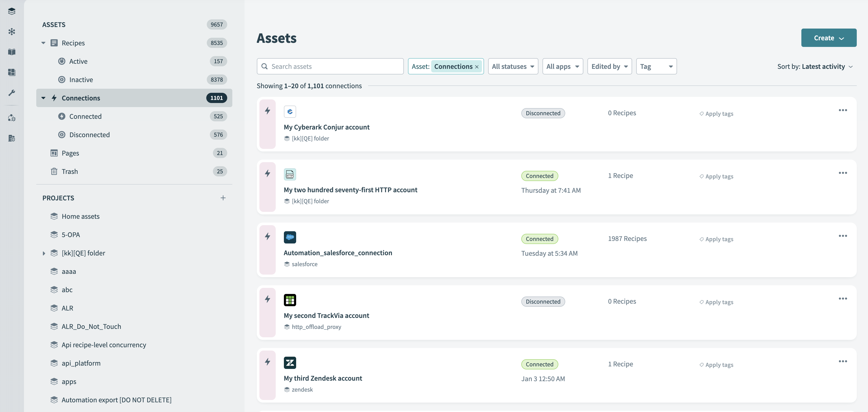Remove the Connections asset filter tag
868x412 pixels.
pos(477,66)
